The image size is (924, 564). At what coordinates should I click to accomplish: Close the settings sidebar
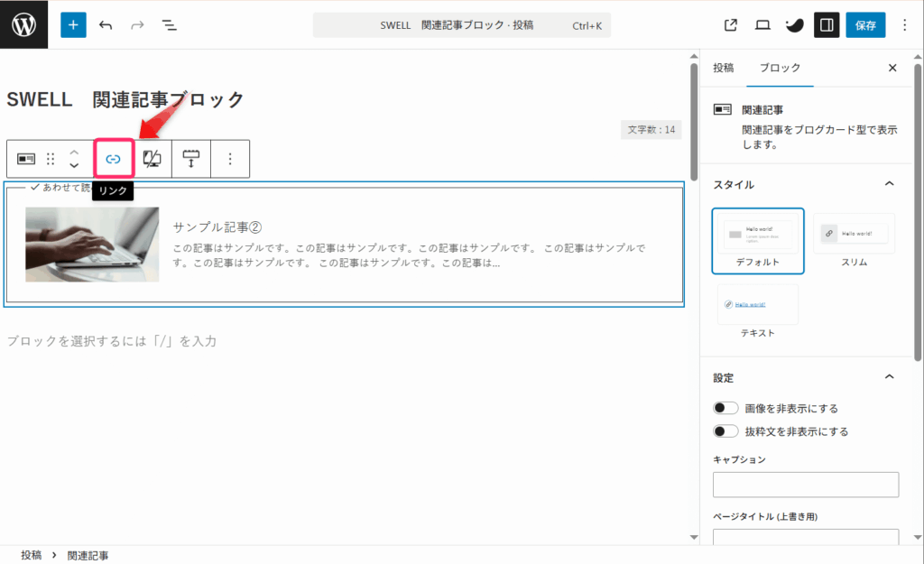pyautogui.click(x=892, y=68)
